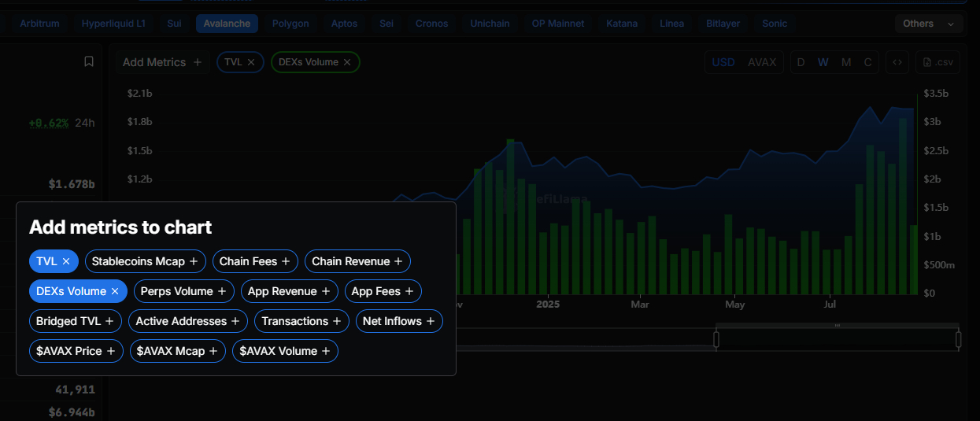Switch to Katana chain tab

(622, 24)
